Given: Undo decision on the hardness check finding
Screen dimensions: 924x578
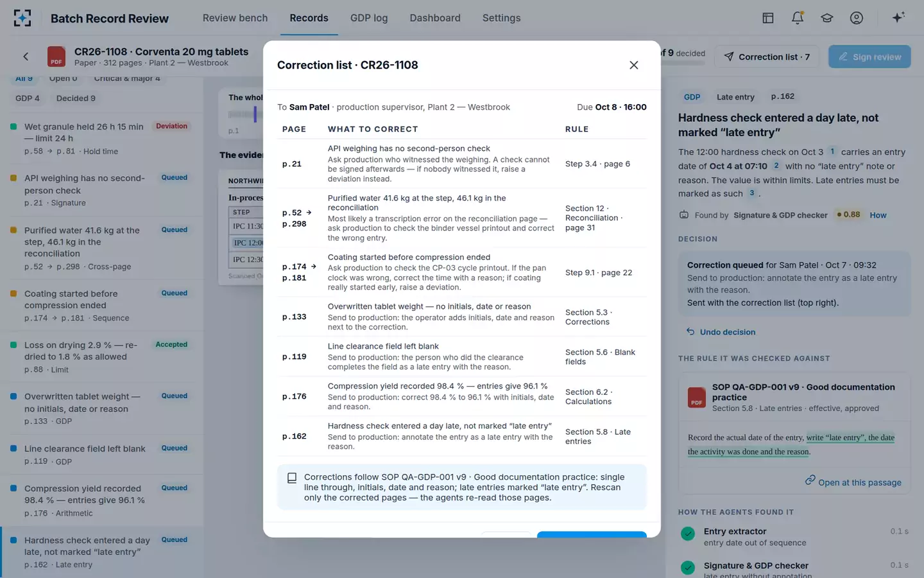Looking at the screenshot, I should pyautogui.click(x=721, y=332).
